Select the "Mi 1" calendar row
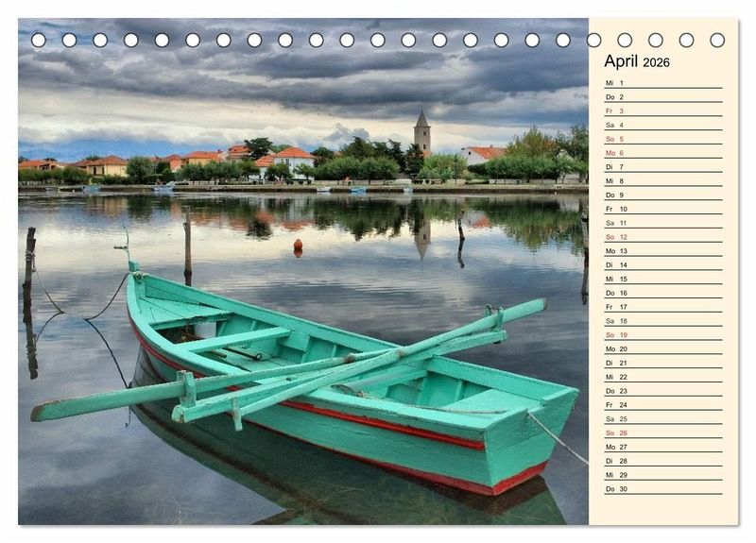Viewport: 756px width, 543px height. 663,83
